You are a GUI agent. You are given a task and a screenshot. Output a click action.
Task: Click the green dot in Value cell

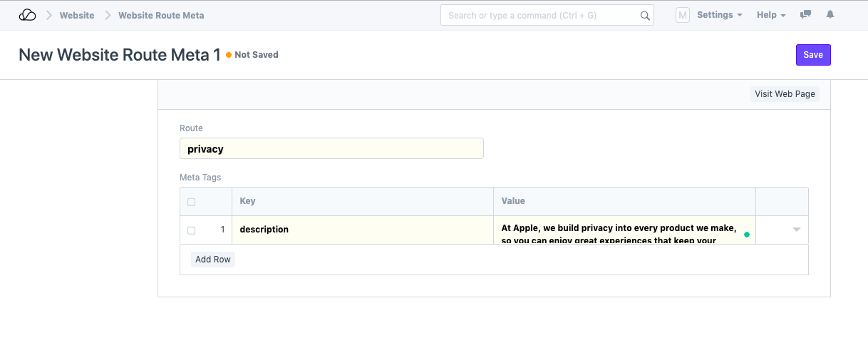[746, 234]
